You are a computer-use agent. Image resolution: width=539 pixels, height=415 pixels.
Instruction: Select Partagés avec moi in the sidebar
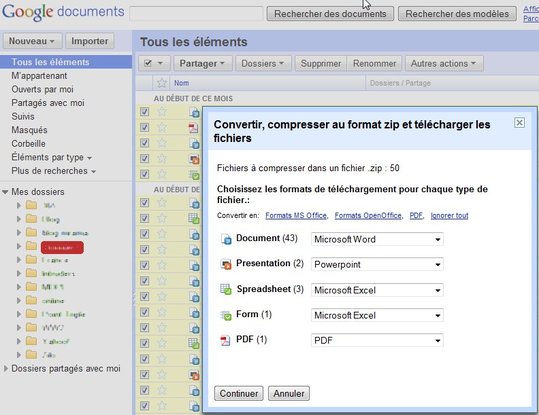pyautogui.click(x=48, y=103)
